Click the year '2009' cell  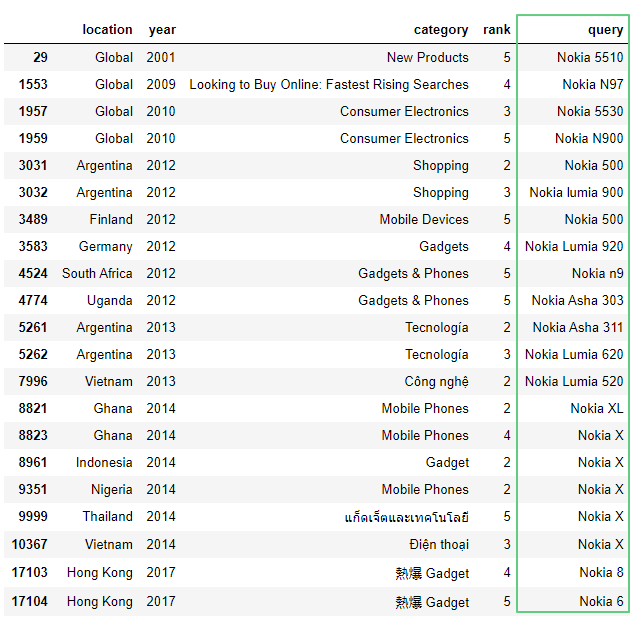coord(161,84)
